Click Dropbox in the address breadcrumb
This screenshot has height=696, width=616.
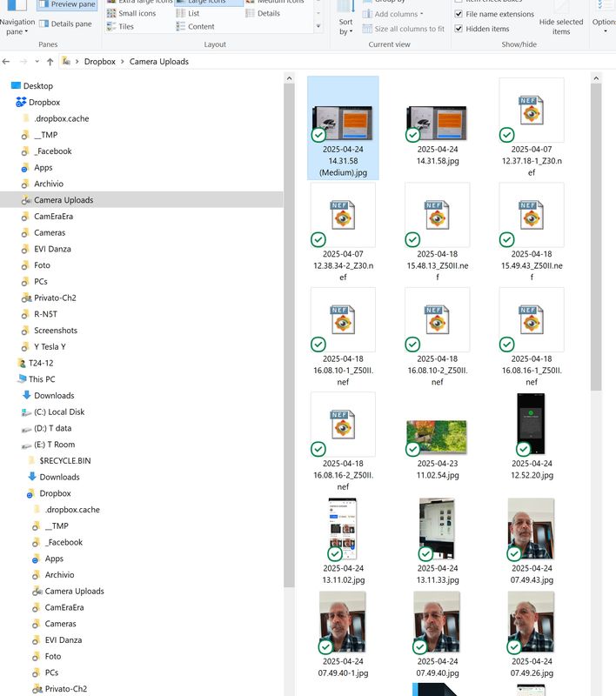click(102, 62)
